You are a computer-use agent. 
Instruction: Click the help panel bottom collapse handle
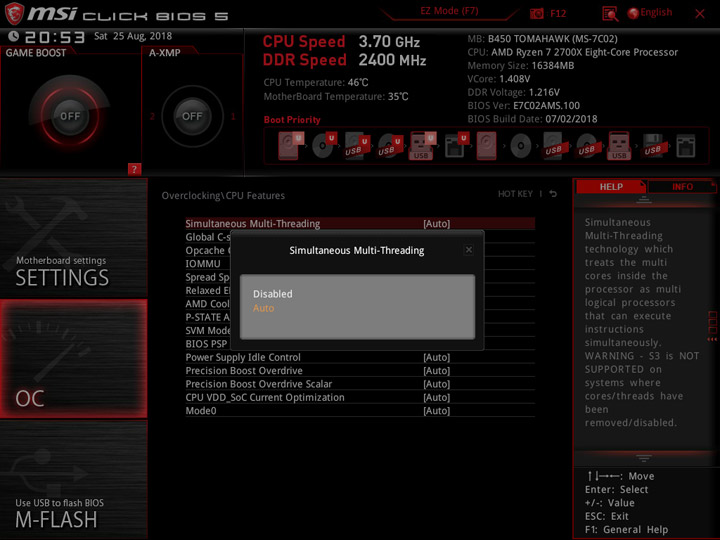click(x=644, y=458)
